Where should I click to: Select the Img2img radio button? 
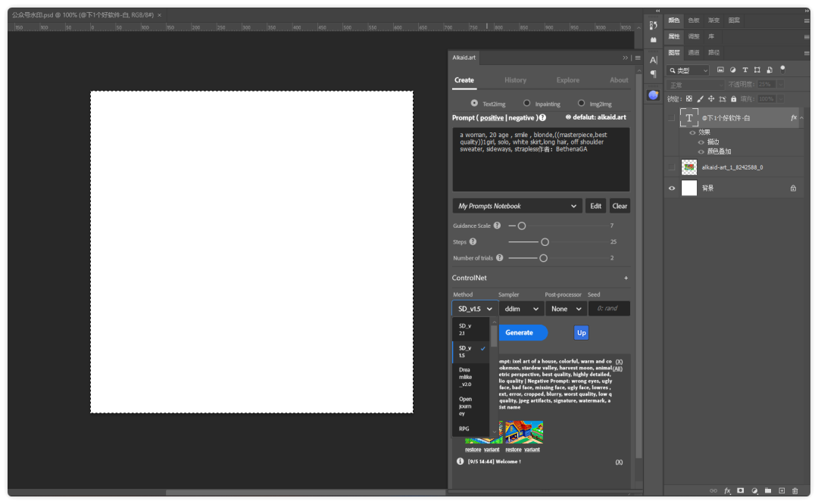(x=581, y=103)
